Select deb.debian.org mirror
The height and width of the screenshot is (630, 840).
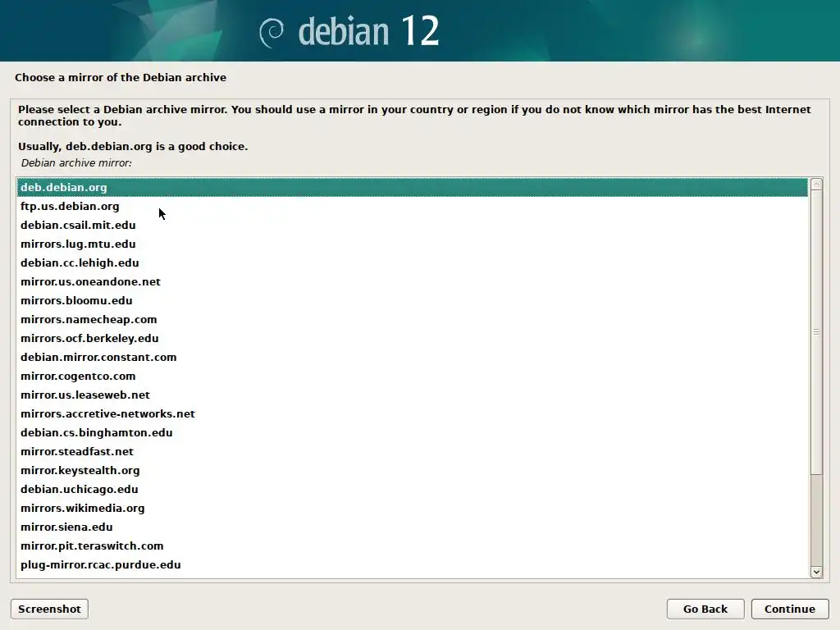tap(412, 188)
